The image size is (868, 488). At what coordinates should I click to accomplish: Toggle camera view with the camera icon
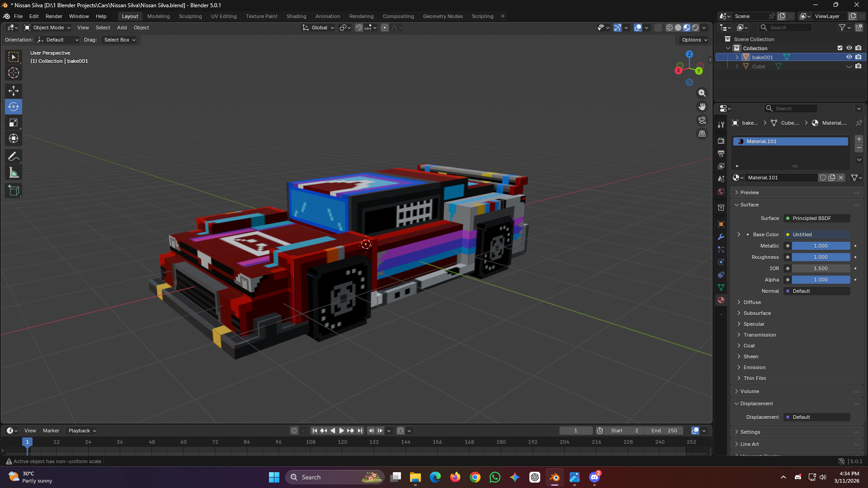coord(702,120)
